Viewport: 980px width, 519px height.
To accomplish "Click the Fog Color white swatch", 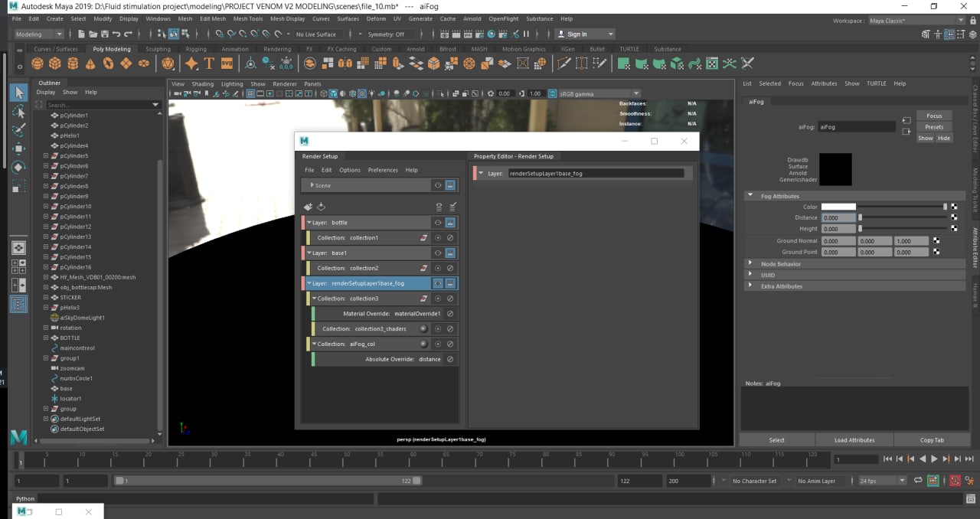I will pos(838,207).
